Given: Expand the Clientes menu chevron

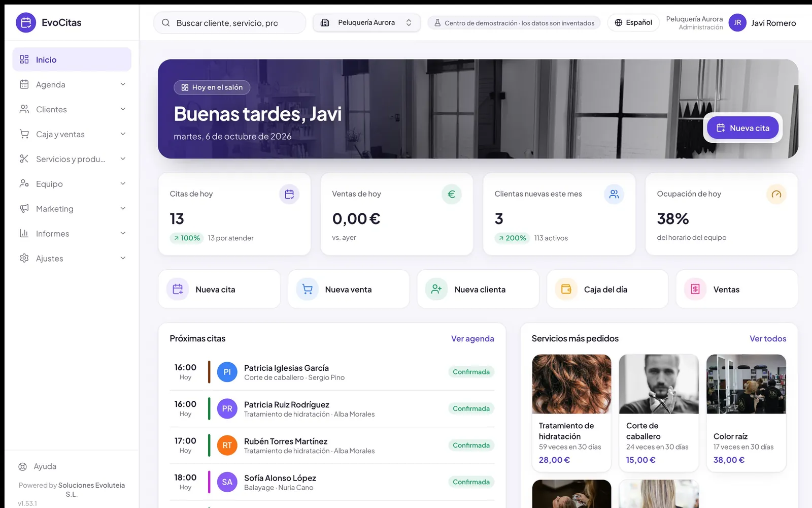Looking at the screenshot, I should [x=123, y=109].
